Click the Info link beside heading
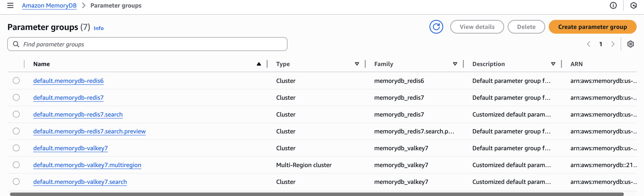Image resolution: width=644 pixels, height=196 pixels. (x=99, y=28)
